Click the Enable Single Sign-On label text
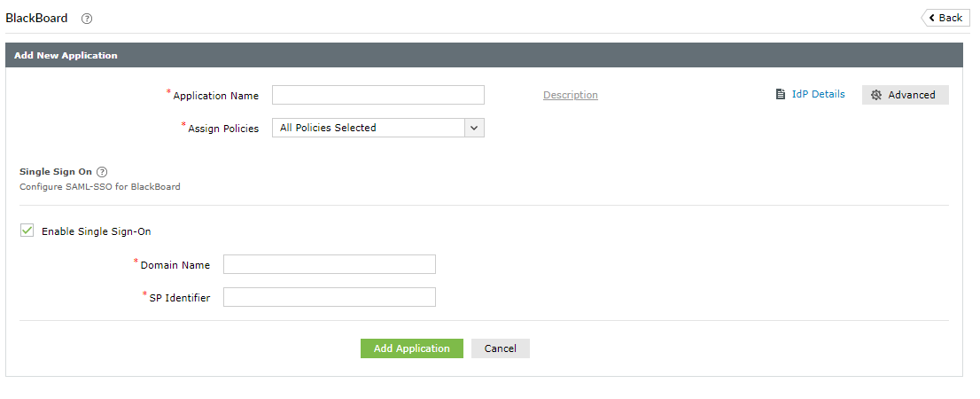The image size is (980, 399). click(97, 231)
